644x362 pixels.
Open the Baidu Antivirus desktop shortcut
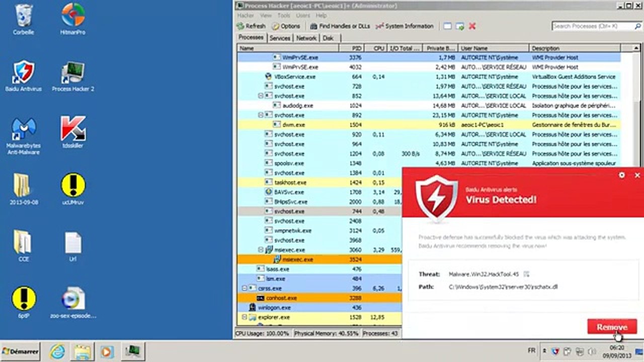tap(23, 76)
